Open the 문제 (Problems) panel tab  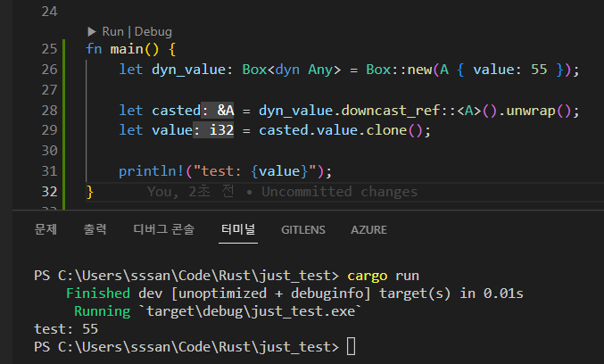[x=46, y=229]
